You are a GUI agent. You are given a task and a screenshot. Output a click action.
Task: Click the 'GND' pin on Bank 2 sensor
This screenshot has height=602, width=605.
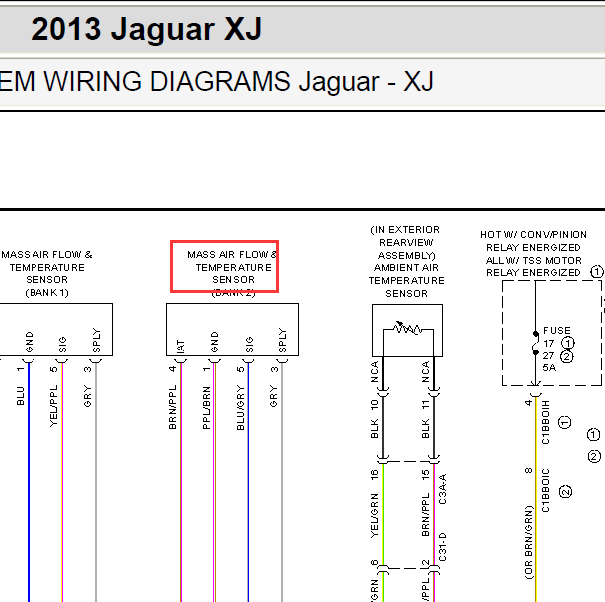[215, 342]
